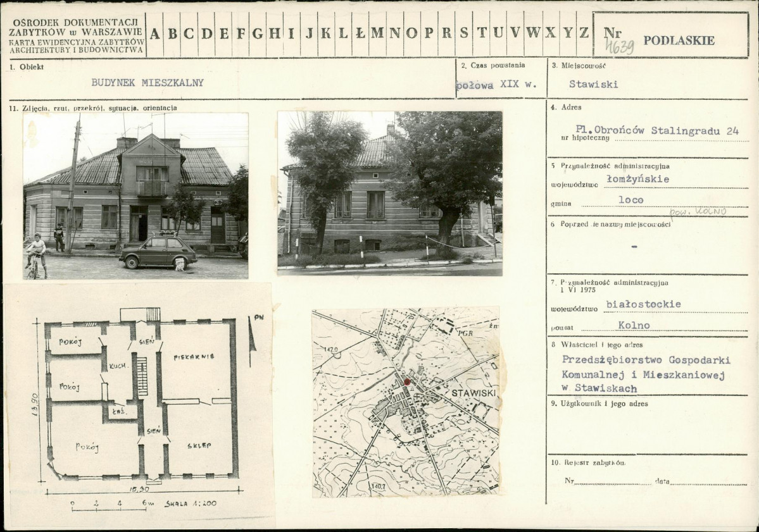Click the PODLASKIE region label
759x532 pixels.
tap(679, 40)
